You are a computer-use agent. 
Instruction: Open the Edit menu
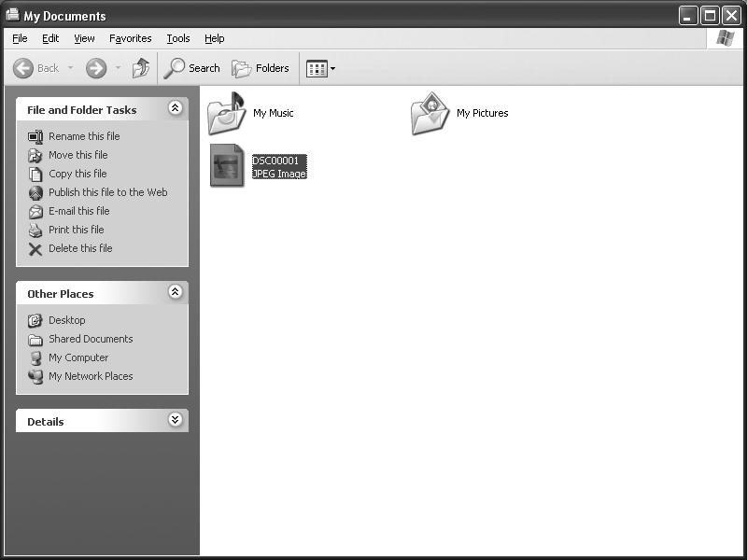50,38
